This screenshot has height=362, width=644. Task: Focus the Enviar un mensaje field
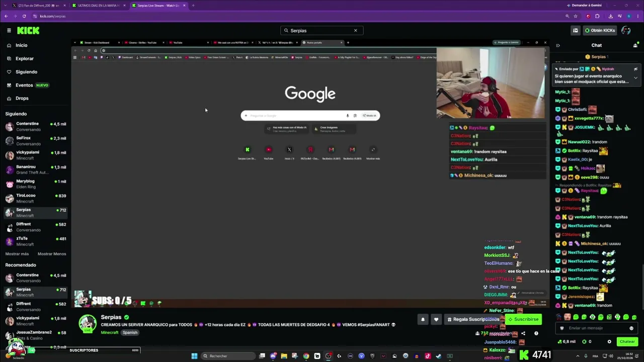click(x=597, y=328)
